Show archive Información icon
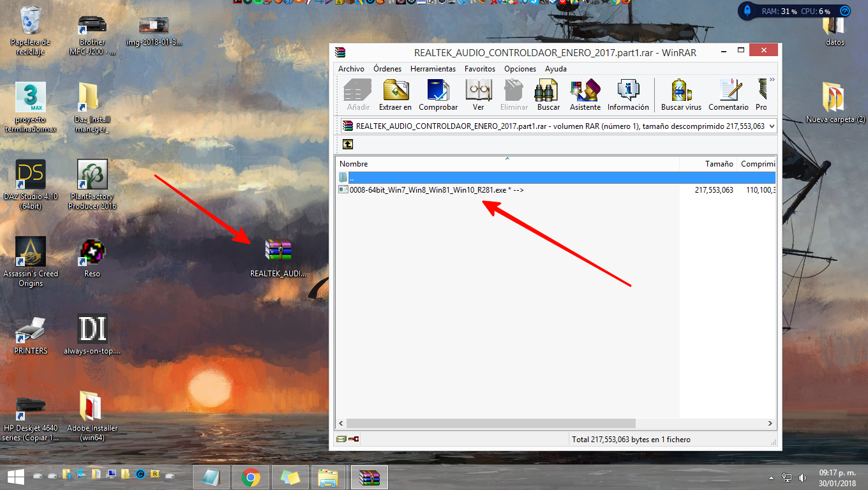 pos(628,95)
